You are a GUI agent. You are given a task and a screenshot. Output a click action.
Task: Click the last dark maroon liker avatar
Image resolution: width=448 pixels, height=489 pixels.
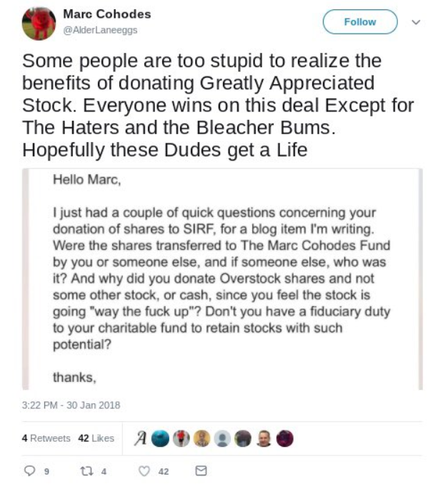(x=284, y=438)
